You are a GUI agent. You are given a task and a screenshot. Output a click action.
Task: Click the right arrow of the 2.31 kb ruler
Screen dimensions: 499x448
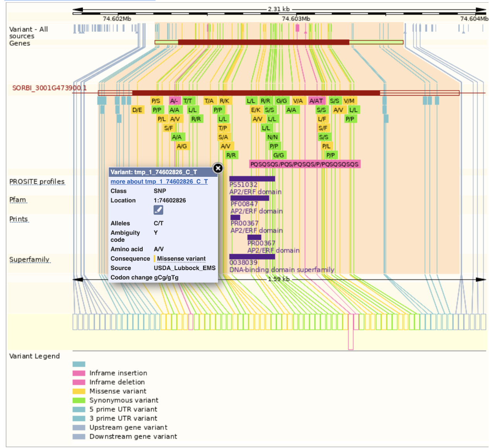tap(481, 9)
